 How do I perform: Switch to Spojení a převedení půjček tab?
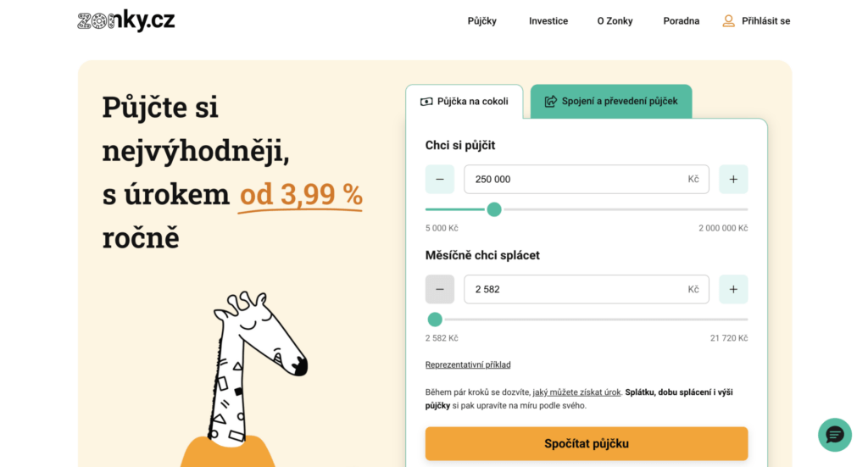[610, 102]
